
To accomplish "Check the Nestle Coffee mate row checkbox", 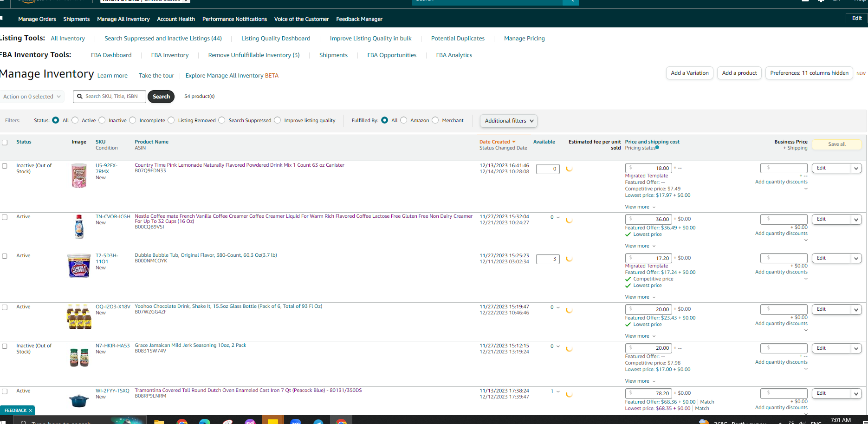I will coord(5,217).
